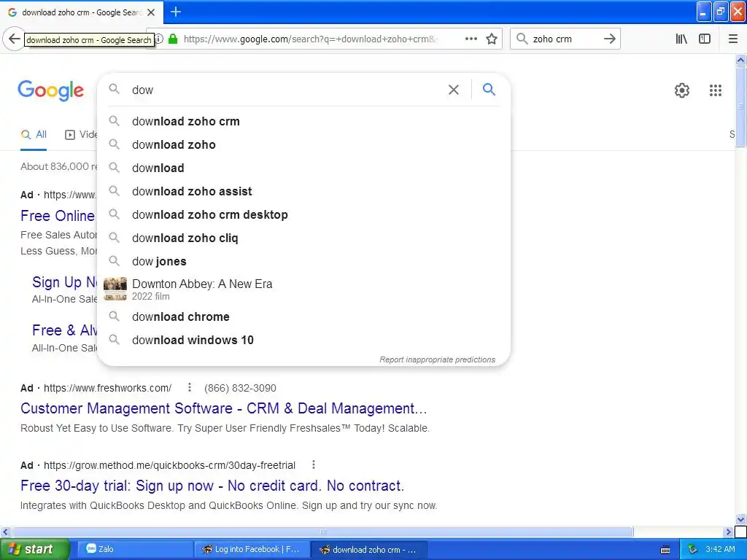Click inside the Google search input
Image resolution: width=747 pixels, height=560 pixels.
[x=286, y=90]
